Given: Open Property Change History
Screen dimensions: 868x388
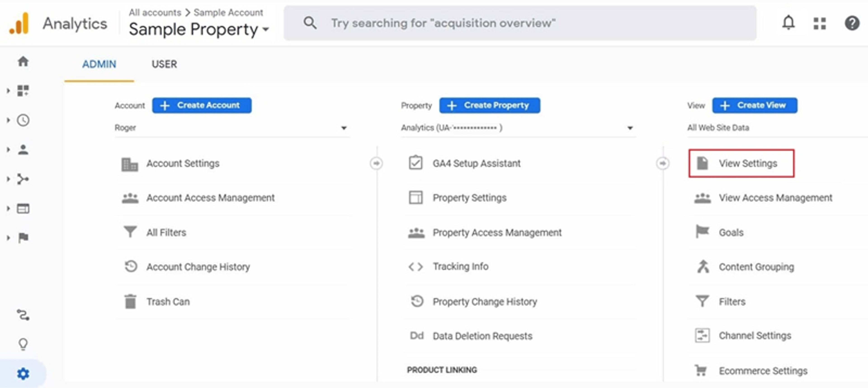Looking at the screenshot, I should pyautogui.click(x=485, y=302).
